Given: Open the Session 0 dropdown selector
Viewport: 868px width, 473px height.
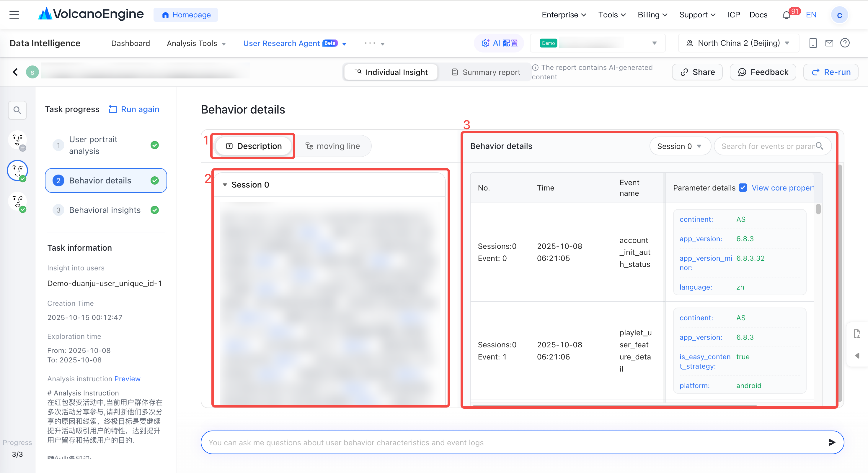Looking at the screenshot, I should click(679, 146).
